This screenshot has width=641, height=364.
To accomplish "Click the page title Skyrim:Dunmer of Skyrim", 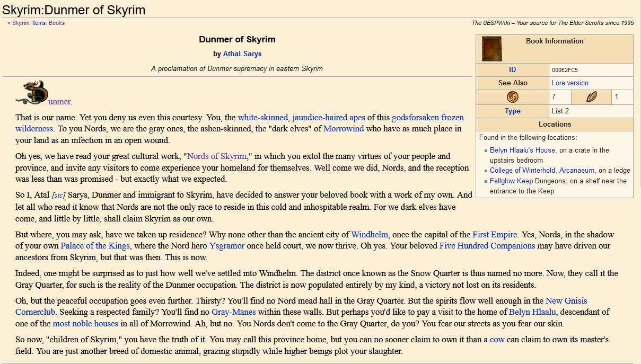I will pos(74,10).
